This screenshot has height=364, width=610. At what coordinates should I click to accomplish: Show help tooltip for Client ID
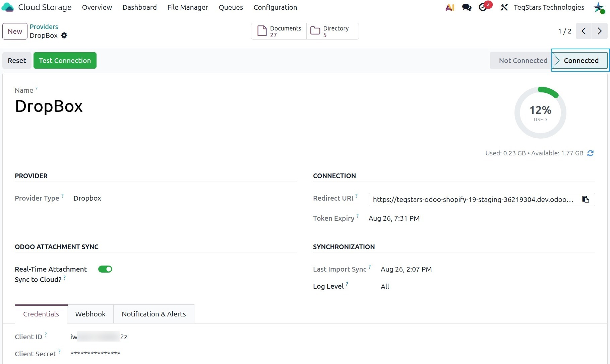(x=46, y=335)
